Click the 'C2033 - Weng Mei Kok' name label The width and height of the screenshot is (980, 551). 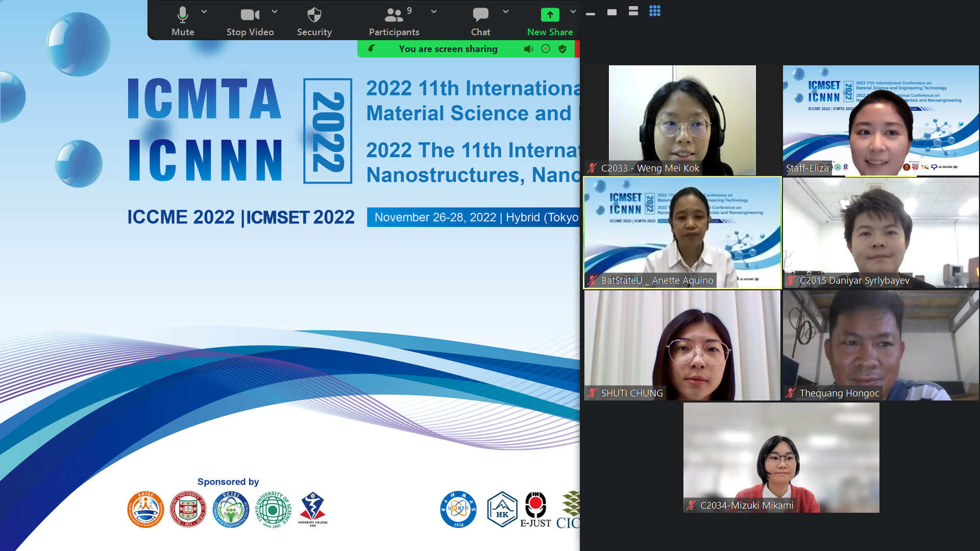(650, 168)
